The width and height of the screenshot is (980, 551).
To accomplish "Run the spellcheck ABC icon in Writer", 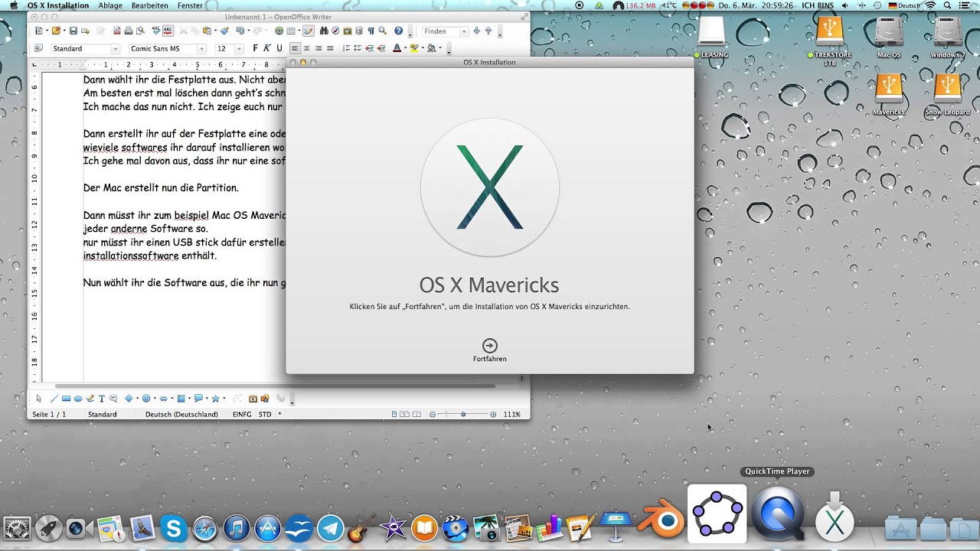I will tap(155, 31).
